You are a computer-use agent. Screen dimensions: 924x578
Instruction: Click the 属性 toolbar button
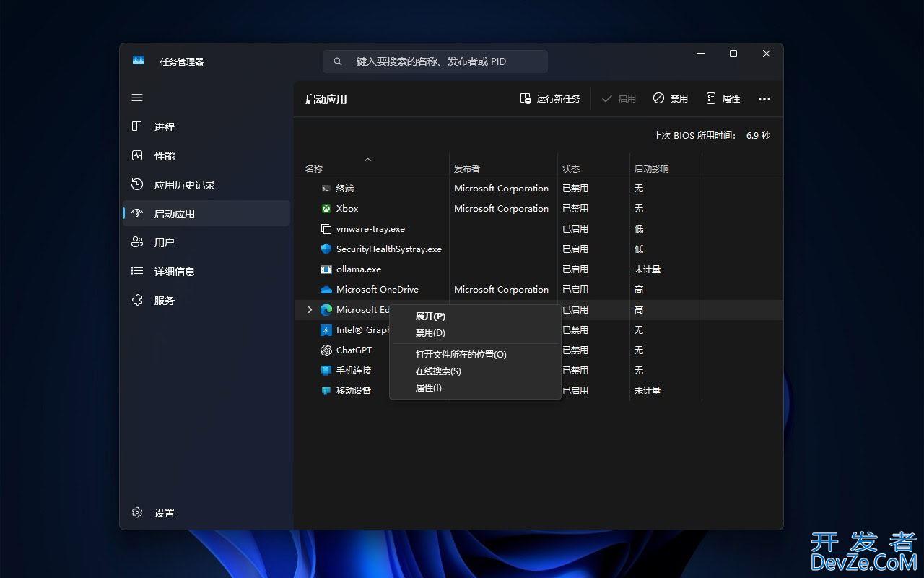pyautogui.click(x=723, y=99)
